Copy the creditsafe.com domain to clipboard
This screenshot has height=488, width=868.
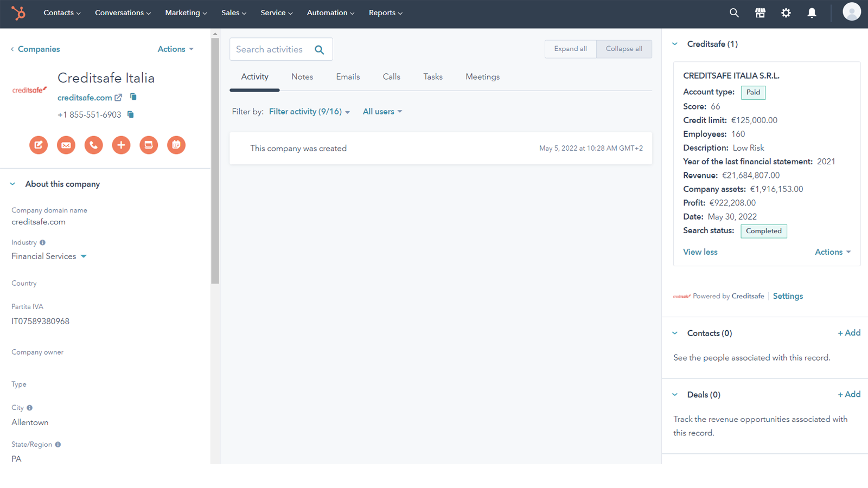[133, 97]
